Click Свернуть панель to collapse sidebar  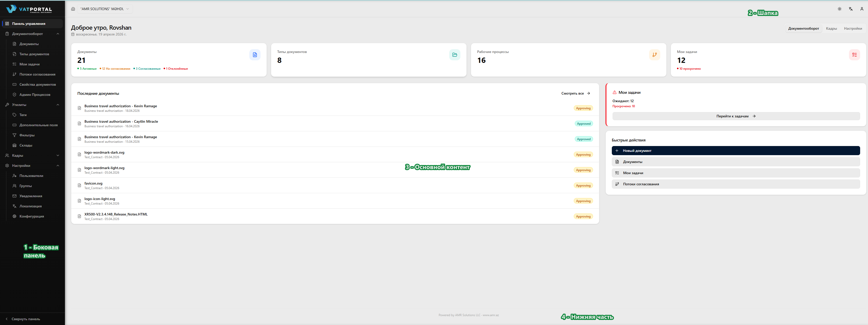tap(26, 319)
